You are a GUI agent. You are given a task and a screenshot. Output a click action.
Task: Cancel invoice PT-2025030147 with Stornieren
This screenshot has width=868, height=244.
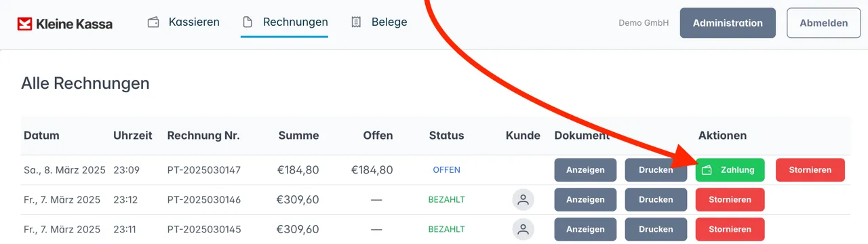(x=810, y=170)
